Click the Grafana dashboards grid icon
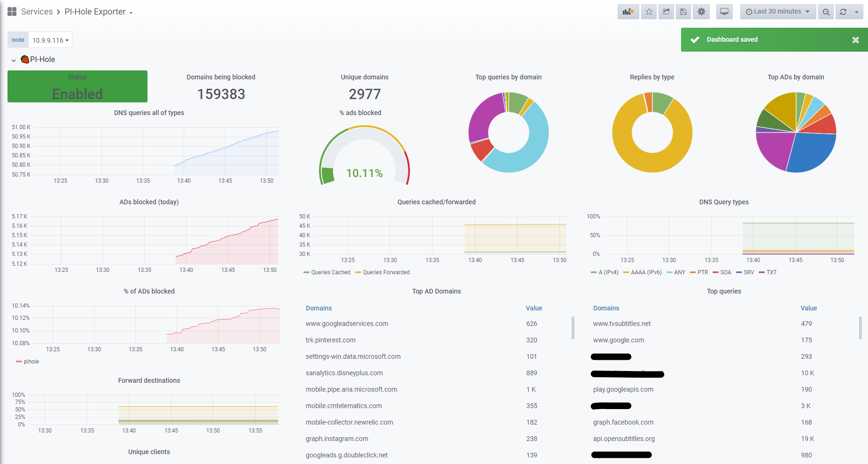This screenshot has width=868, height=464. (x=12, y=12)
